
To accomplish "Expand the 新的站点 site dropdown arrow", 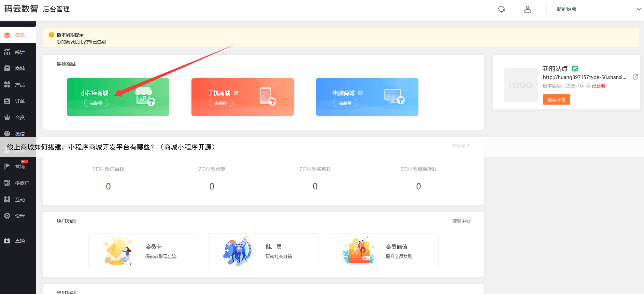I will coord(639,9).
